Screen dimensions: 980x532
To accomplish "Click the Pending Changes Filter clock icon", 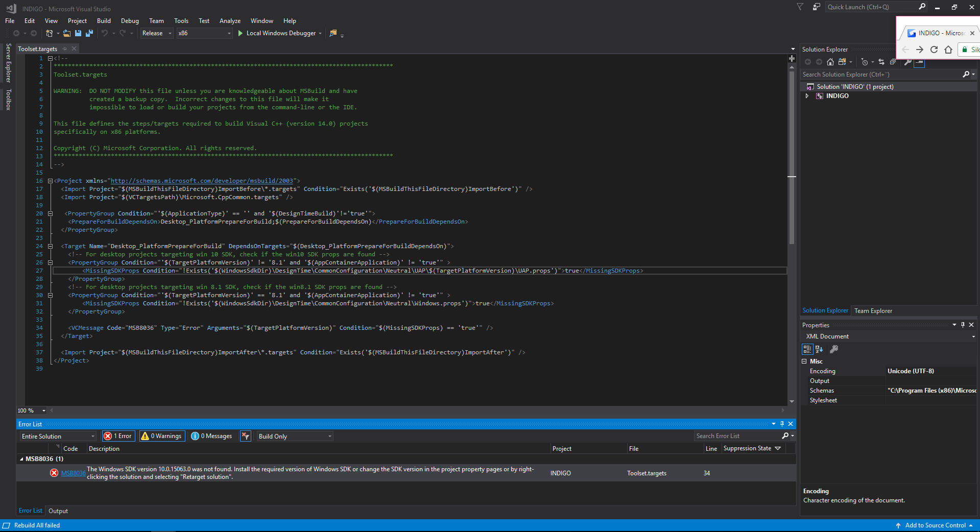I will (864, 62).
